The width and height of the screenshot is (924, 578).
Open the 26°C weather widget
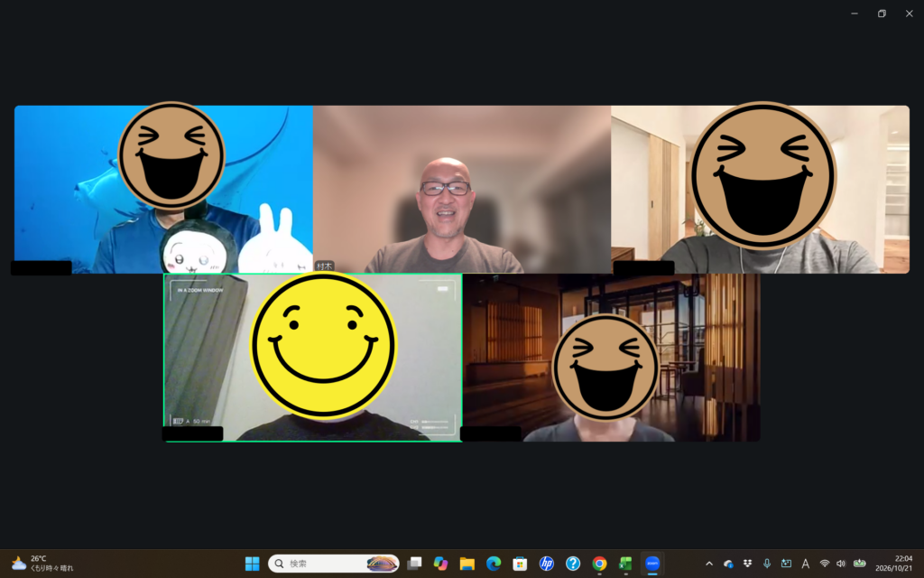coord(42,564)
